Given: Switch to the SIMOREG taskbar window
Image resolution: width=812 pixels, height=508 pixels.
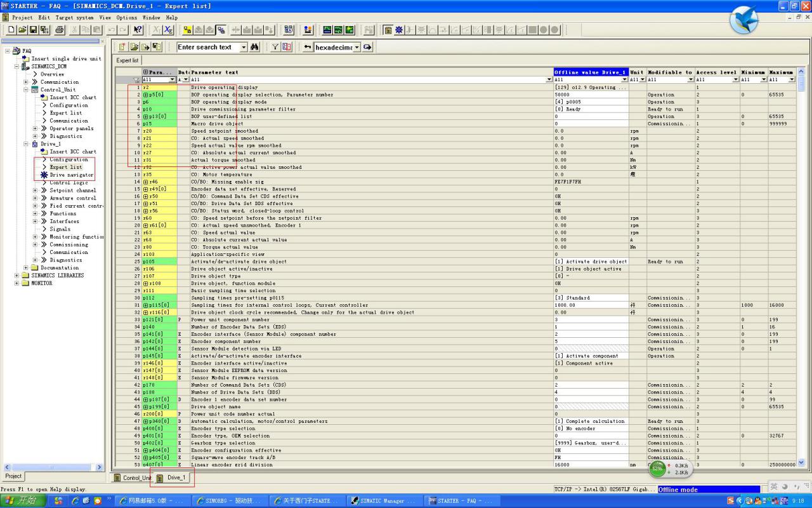Looking at the screenshot, I should pyautogui.click(x=230, y=501).
